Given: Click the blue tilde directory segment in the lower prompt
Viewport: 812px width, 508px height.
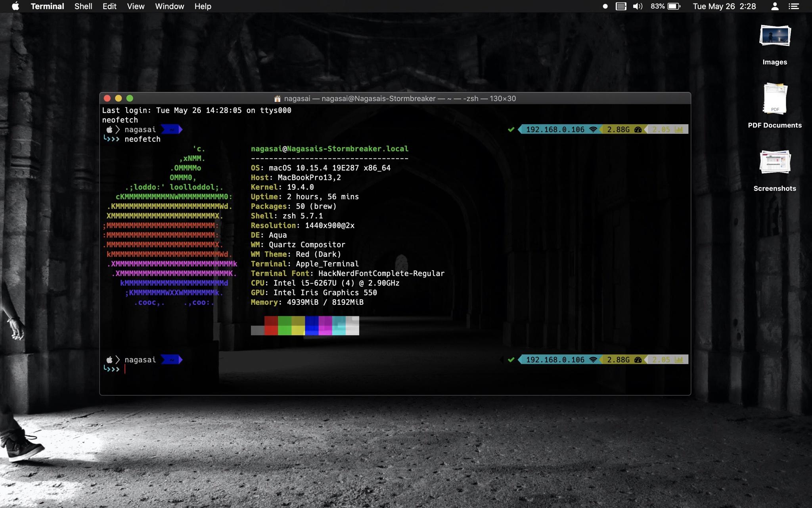Looking at the screenshot, I should point(172,360).
